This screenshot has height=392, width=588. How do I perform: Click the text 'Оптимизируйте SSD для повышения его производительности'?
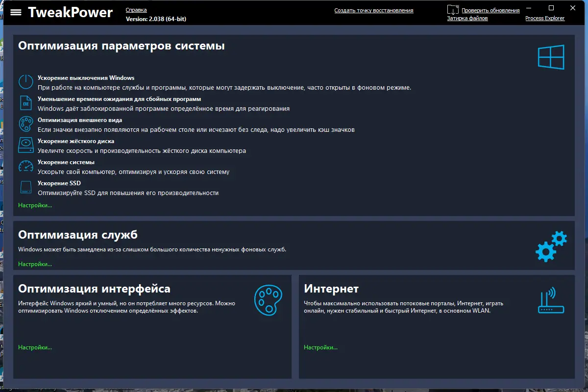coord(128,193)
